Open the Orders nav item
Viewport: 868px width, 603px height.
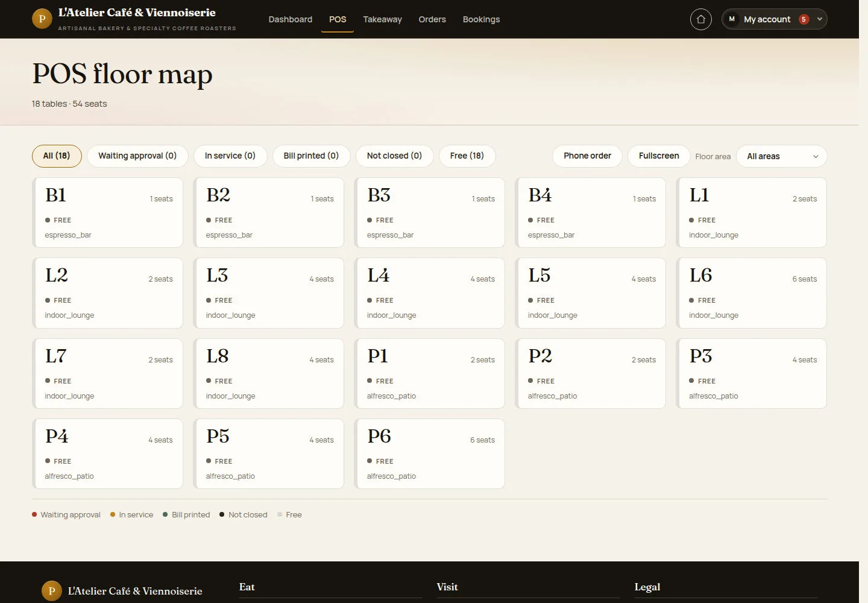click(x=432, y=19)
